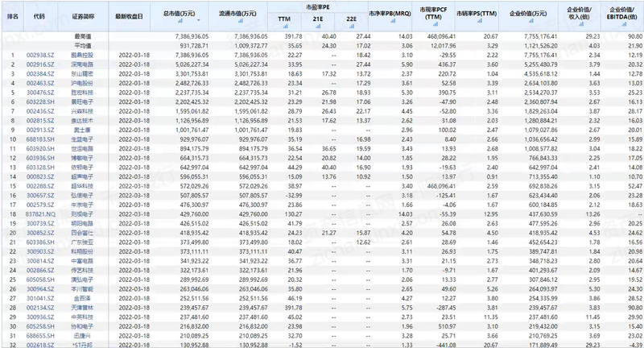This screenshot has width=644, height=348.
Task: Open security name 广东骏亚
Action: point(82,242)
